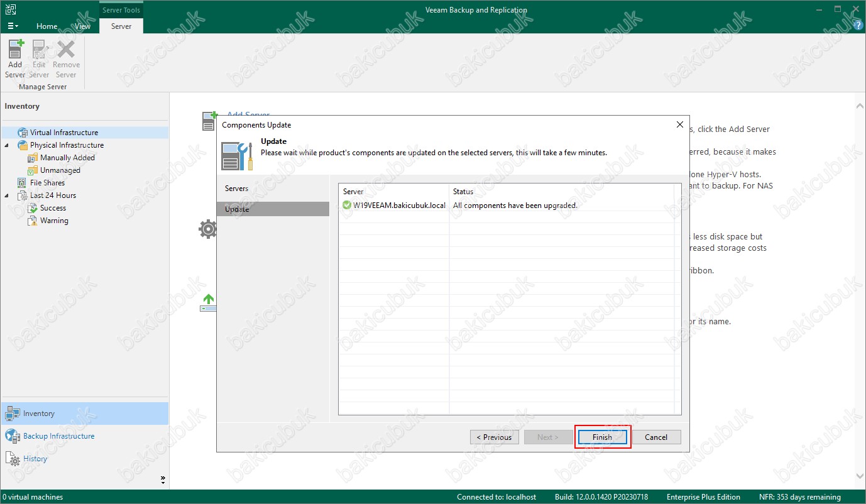866x504 pixels.
Task: Click the Manually Added group icon
Action: click(x=33, y=158)
